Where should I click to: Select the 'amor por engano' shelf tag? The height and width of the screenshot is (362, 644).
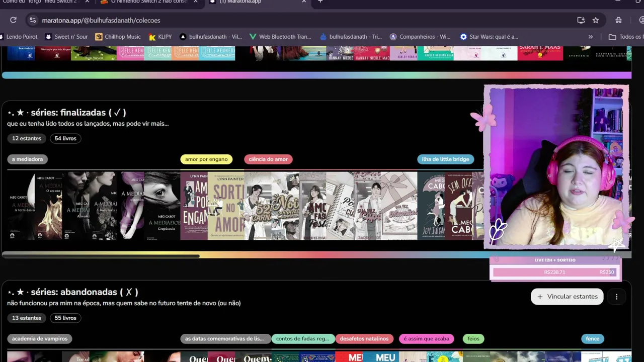(x=206, y=159)
